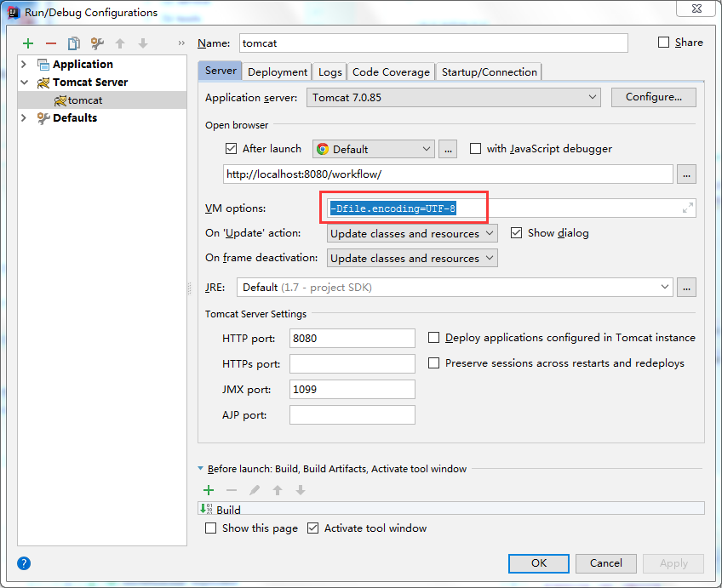Click the Defaults wrench icon in tree
The height and width of the screenshot is (588, 722).
point(43,118)
